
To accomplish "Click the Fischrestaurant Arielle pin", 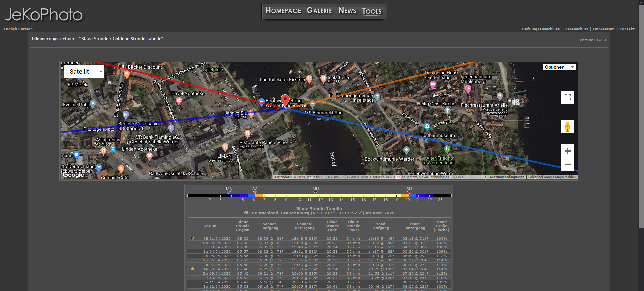I will tap(500, 97).
